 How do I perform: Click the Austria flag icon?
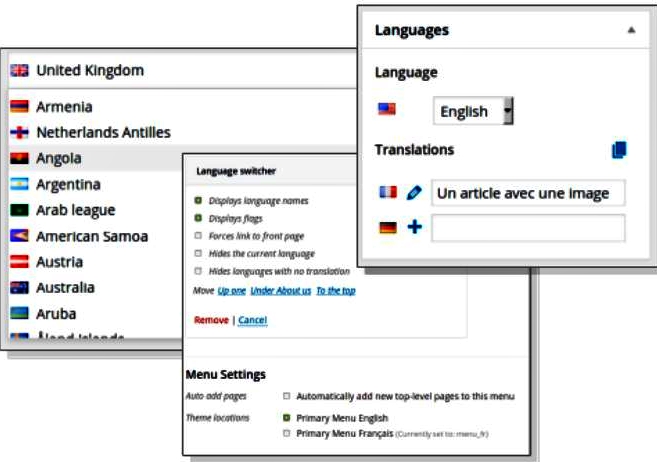tap(19, 262)
